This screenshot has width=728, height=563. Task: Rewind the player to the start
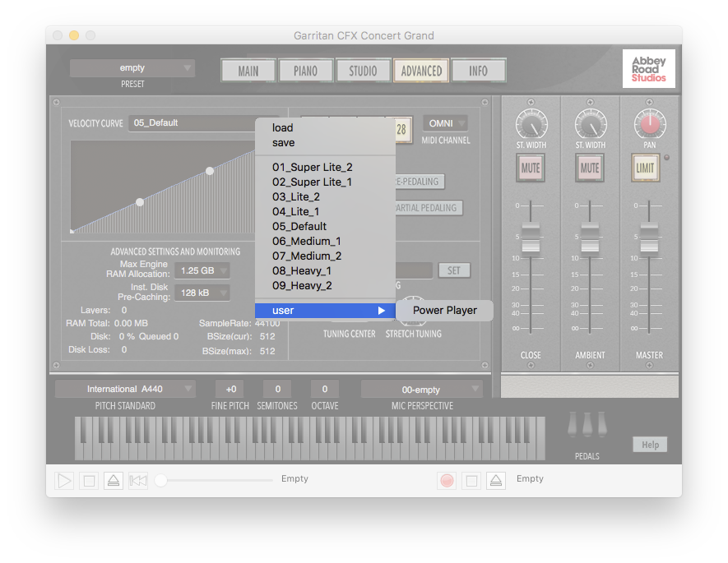pyautogui.click(x=138, y=481)
